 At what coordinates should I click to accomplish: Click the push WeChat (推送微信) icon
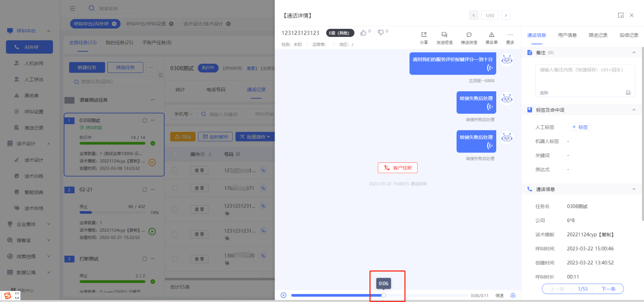pyautogui.click(x=469, y=35)
